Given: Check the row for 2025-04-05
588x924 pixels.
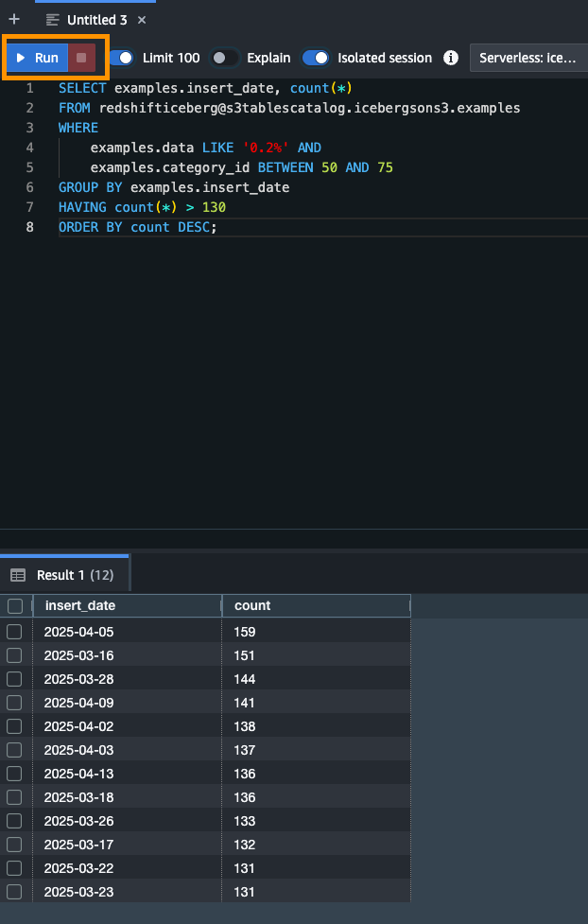Looking at the screenshot, I should tap(14, 632).
